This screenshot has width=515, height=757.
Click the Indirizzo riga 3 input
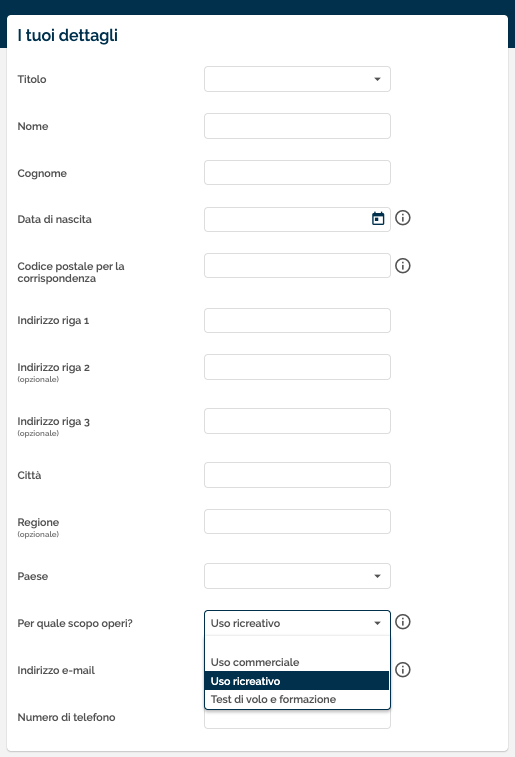[297, 421]
